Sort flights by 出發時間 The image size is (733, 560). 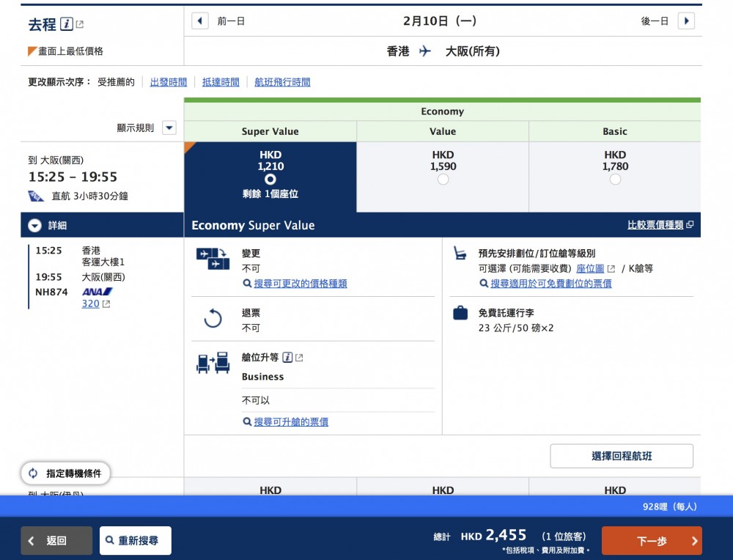point(169,82)
